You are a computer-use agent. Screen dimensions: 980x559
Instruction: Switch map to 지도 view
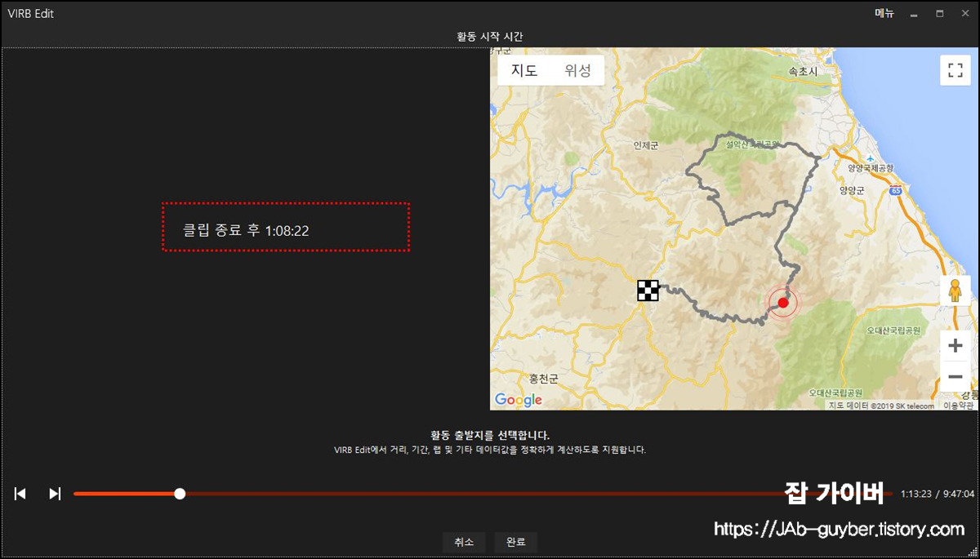(x=524, y=70)
